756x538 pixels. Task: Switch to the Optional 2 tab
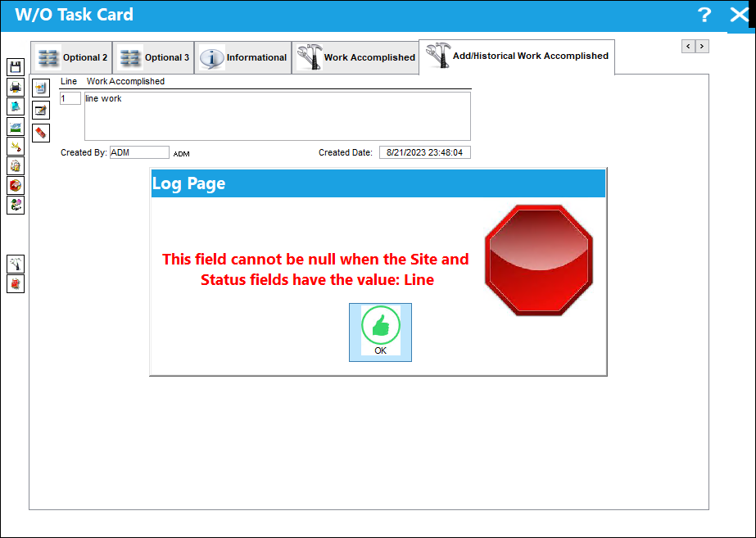tap(71, 57)
